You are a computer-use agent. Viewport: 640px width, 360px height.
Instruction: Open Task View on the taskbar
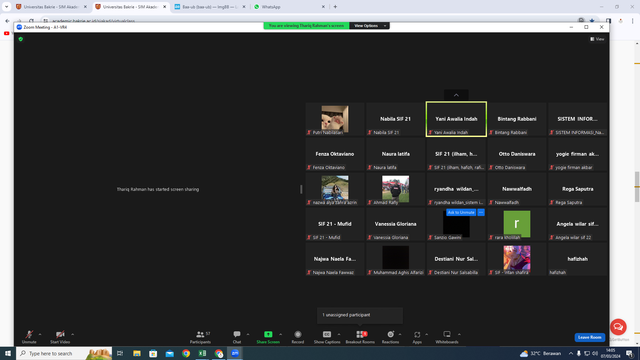[120, 353]
